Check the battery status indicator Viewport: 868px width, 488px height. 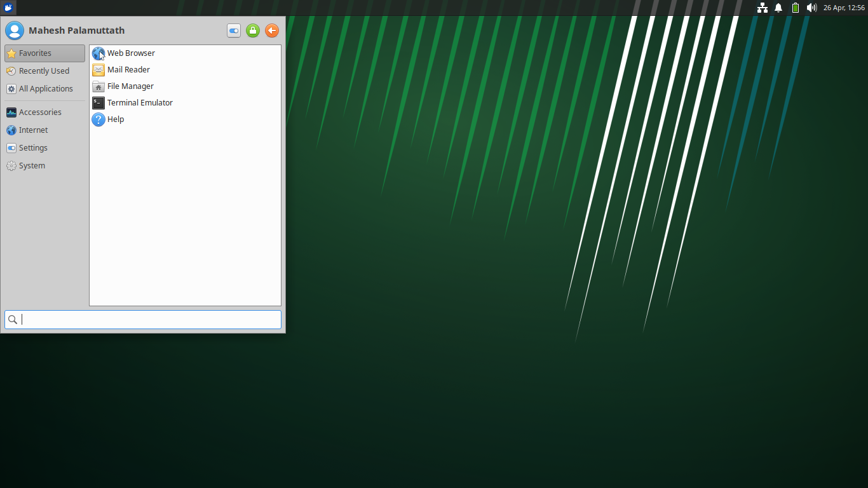795,8
